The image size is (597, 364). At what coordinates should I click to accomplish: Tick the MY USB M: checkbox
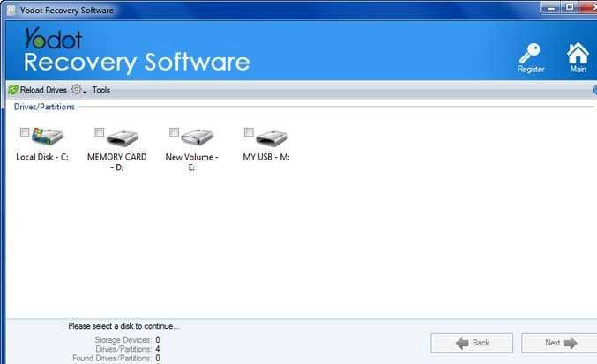point(249,132)
